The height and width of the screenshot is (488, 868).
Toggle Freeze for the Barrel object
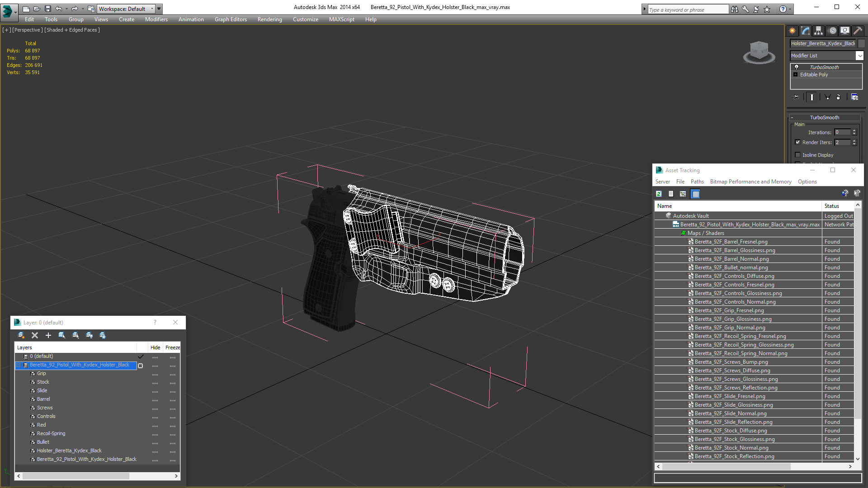tap(173, 399)
